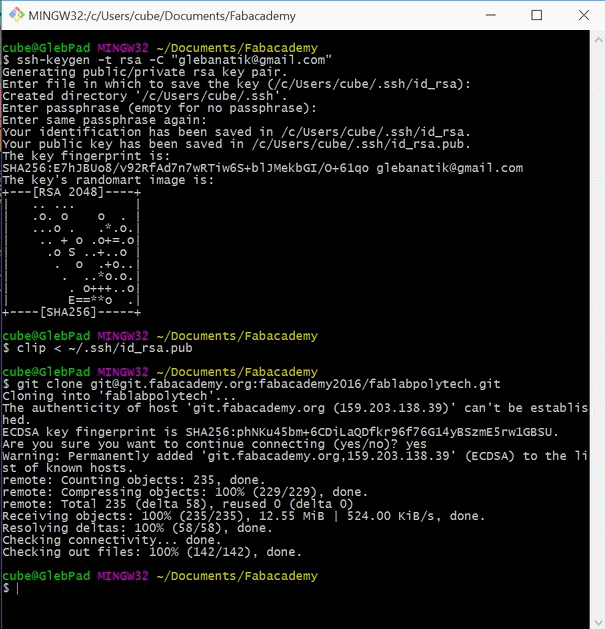The height and width of the screenshot is (629, 605).
Task: Click the scrollbar up arrow
Action: [598, 40]
